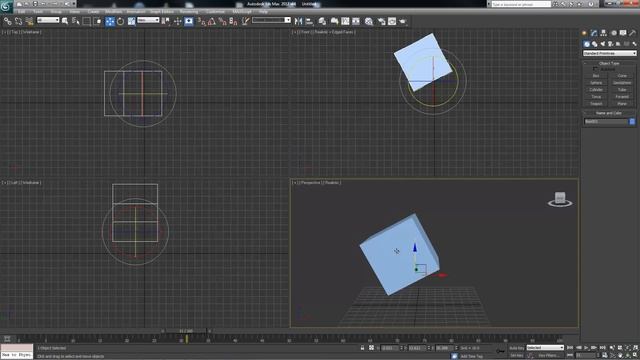Open the 3ds Max application menu button
640x360 pixels.
point(7,6)
